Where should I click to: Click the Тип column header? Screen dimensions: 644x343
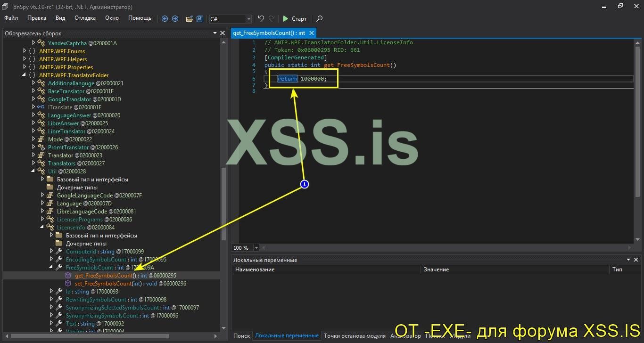pos(625,269)
